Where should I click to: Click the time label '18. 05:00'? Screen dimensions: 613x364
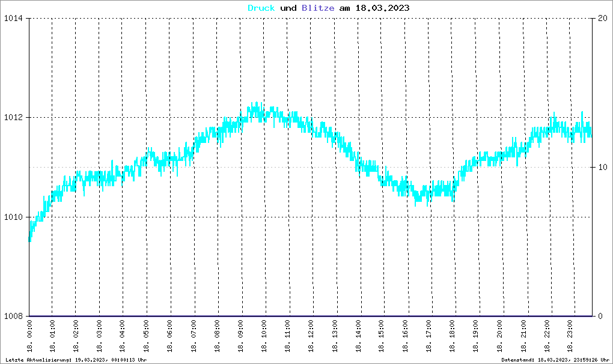(146, 336)
